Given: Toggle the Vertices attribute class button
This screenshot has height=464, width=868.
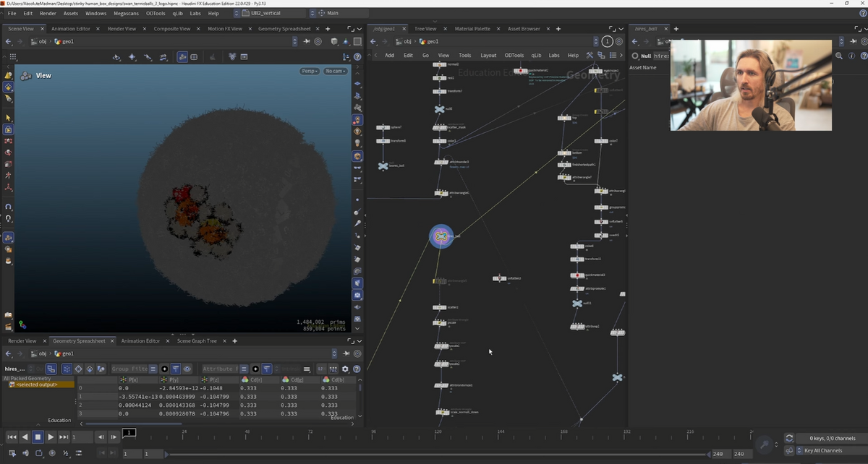Looking at the screenshot, I should pos(78,369).
